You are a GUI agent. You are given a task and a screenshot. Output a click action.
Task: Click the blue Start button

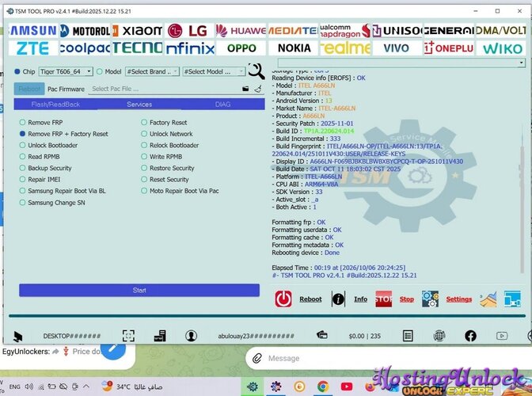coord(139,291)
